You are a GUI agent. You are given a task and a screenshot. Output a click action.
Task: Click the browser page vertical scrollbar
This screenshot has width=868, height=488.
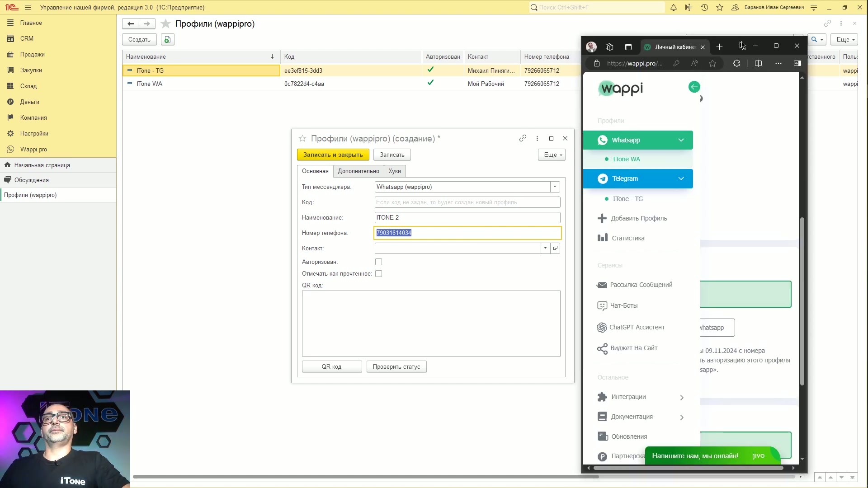(x=802, y=301)
